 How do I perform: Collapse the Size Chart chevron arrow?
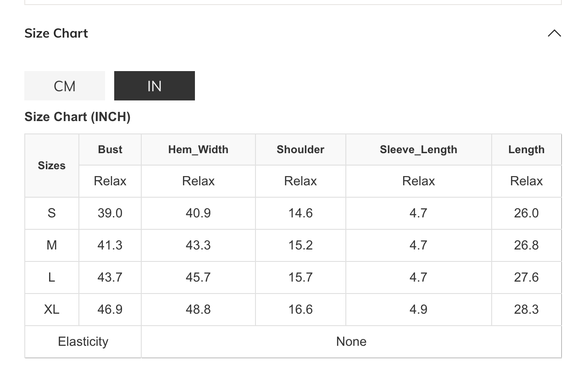pos(554,33)
